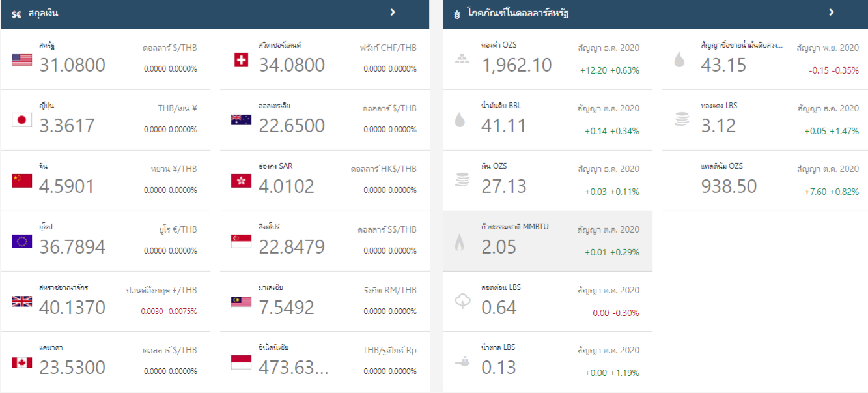Click the copper coins stack icon
Image resolution: width=868 pixels, height=393 pixels.
[x=680, y=119]
